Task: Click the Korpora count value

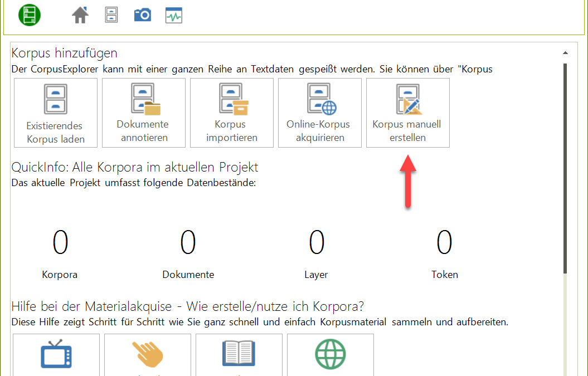Action: pyautogui.click(x=60, y=242)
